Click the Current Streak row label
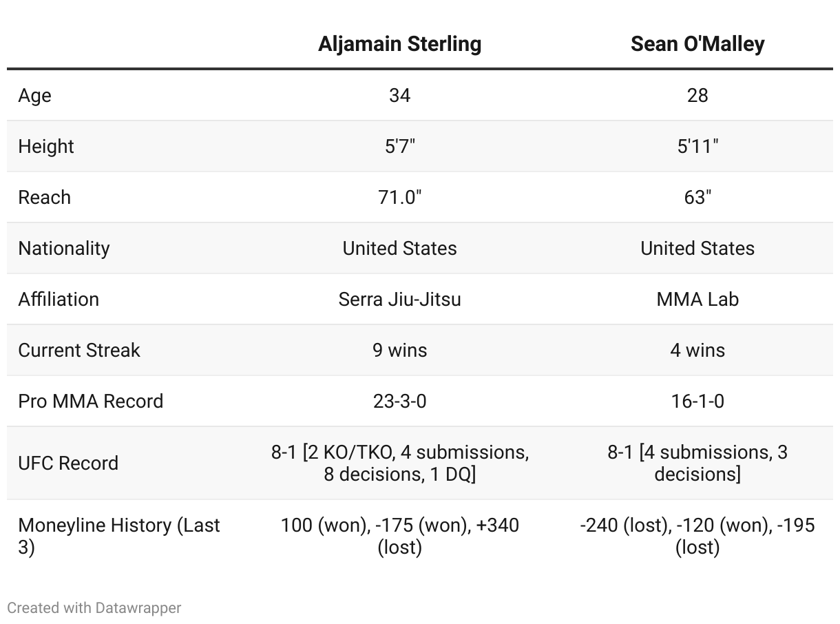840x624 pixels. pyautogui.click(x=79, y=350)
